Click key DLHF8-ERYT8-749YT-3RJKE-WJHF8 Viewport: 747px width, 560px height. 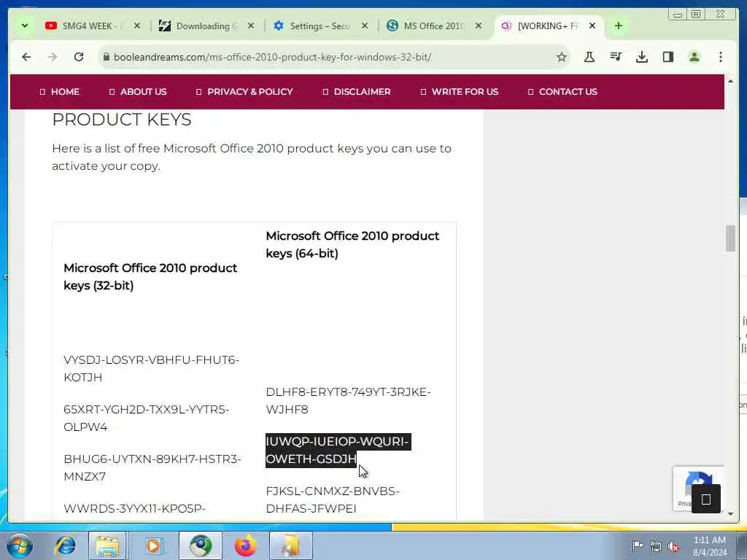click(348, 400)
